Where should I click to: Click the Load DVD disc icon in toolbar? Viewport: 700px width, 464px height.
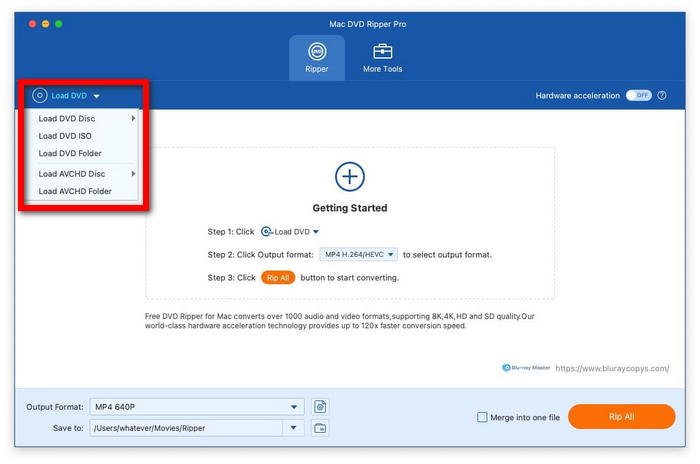click(40, 96)
